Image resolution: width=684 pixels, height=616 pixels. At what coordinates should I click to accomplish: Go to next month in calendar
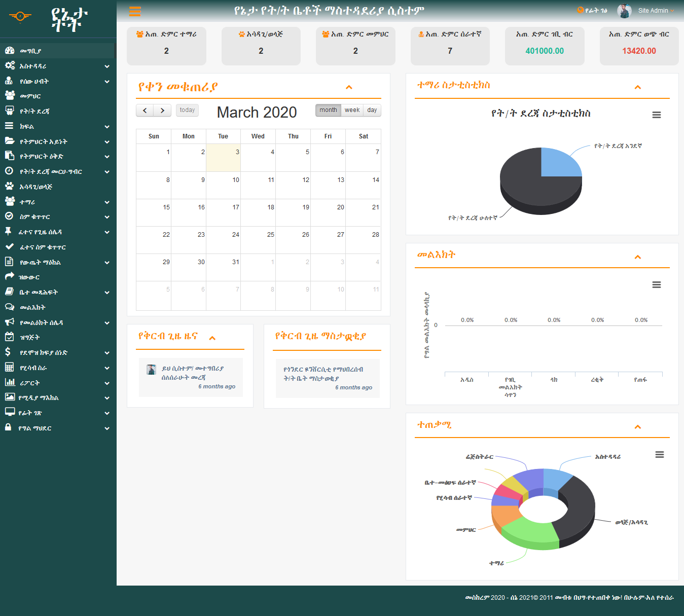162,111
